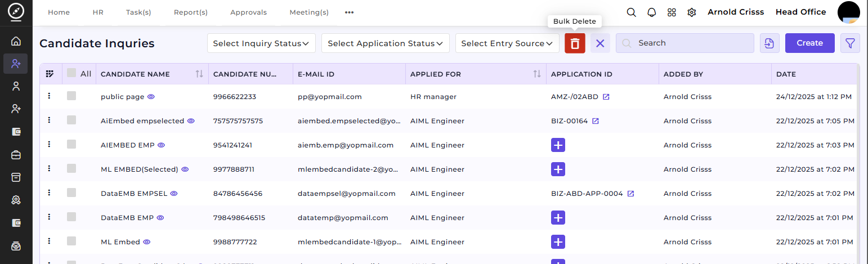The width and height of the screenshot is (868, 264).
Task: Click the magnifier search icon in top bar
Action: pos(632,12)
